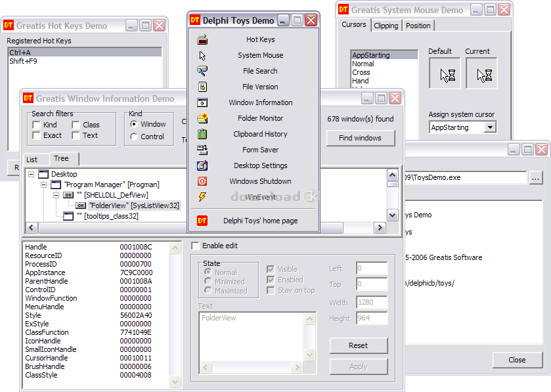Collapse the Program Manager tree node

tap(43, 185)
